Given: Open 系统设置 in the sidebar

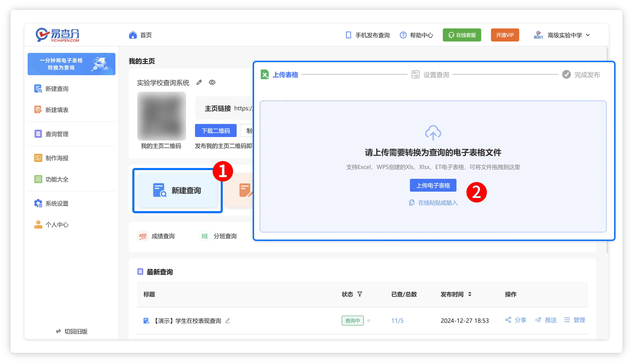Looking at the screenshot, I should (57, 203).
